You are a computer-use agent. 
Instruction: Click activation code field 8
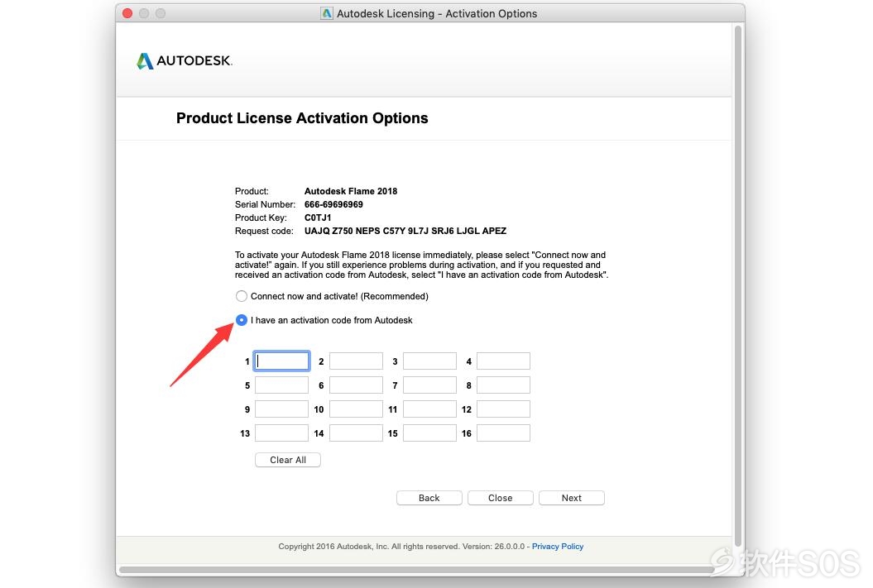(503, 385)
